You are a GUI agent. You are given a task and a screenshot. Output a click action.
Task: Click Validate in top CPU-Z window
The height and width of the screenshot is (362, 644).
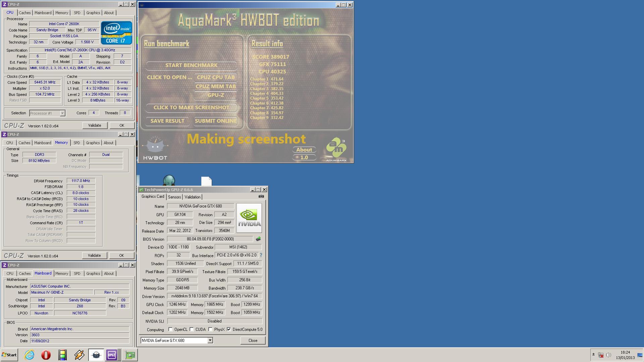(95, 125)
